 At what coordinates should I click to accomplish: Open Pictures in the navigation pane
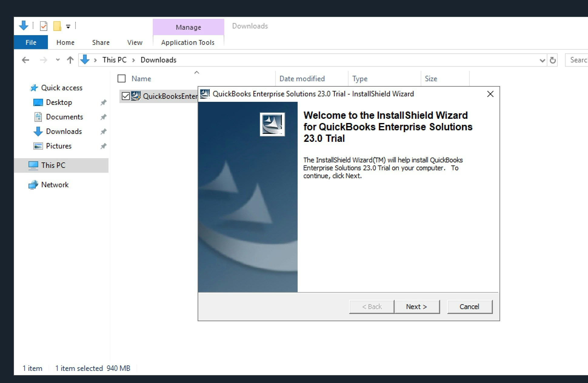click(58, 146)
